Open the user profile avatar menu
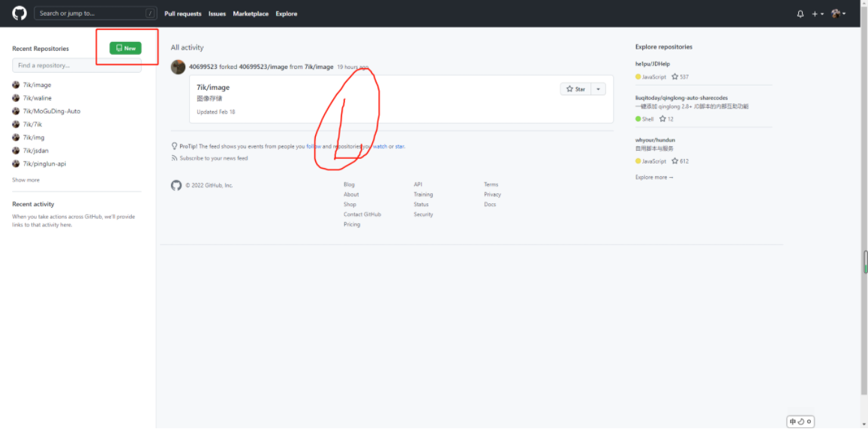This screenshot has height=432, width=868. 837,13
